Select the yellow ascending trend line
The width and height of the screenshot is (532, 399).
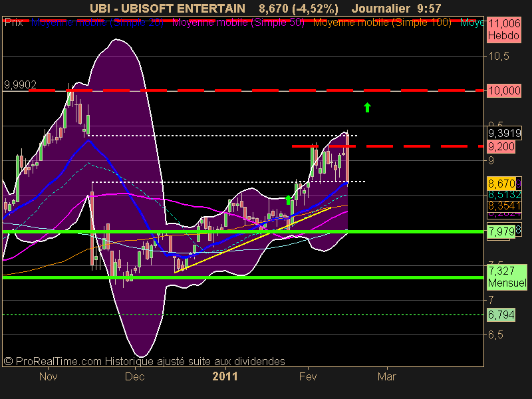point(253,239)
